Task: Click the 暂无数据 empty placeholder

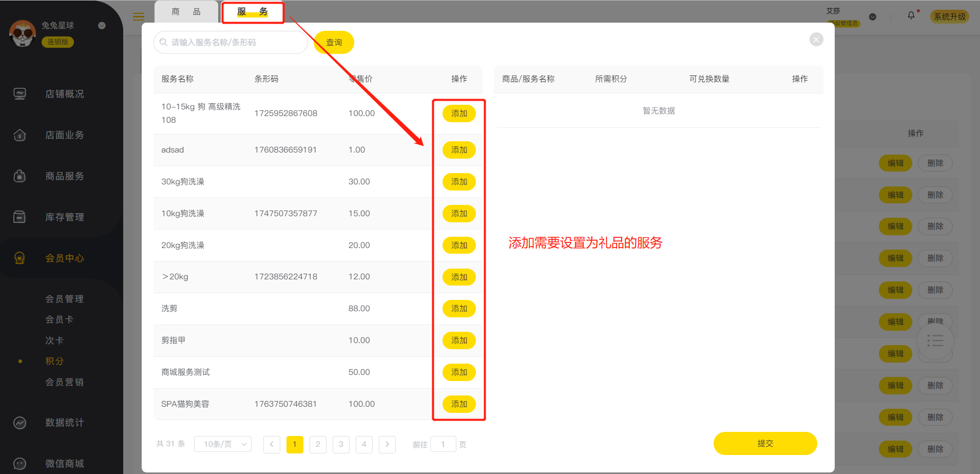Action: click(659, 111)
